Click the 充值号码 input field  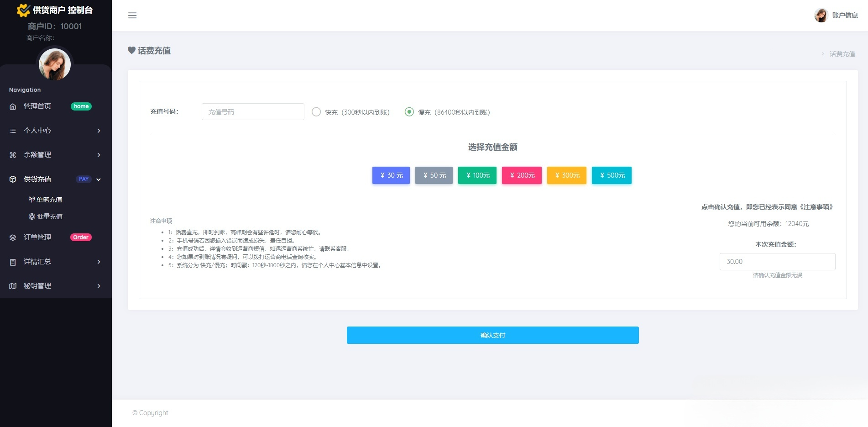coord(253,111)
